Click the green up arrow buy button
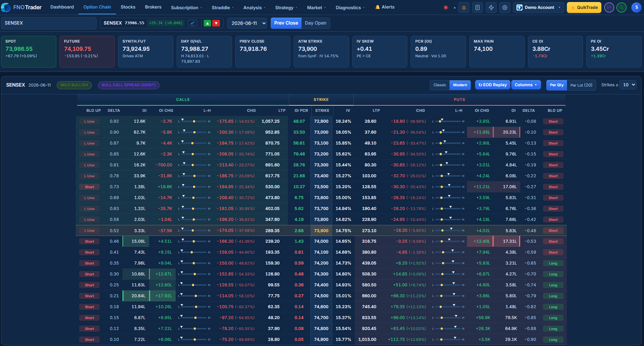The image size is (644, 346). tap(207, 23)
